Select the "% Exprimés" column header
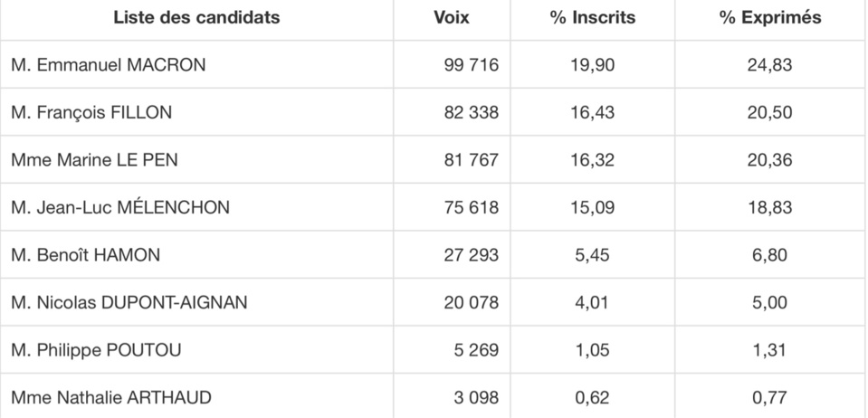 pos(770,18)
